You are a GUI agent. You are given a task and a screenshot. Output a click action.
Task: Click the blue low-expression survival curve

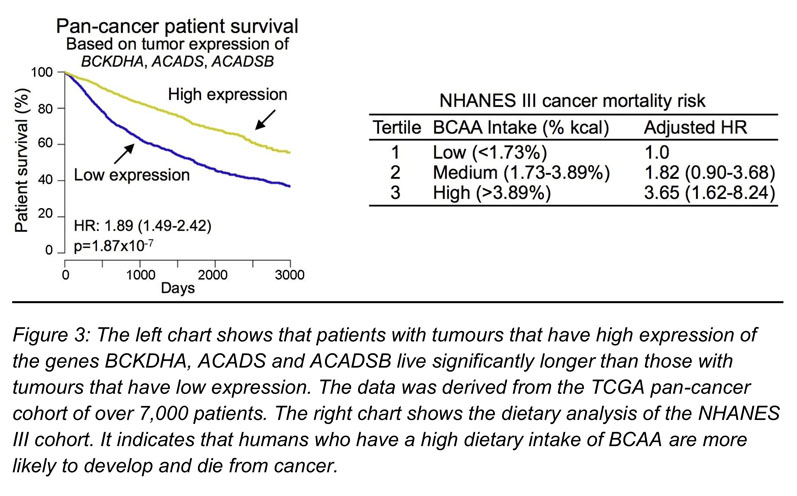coord(200,167)
